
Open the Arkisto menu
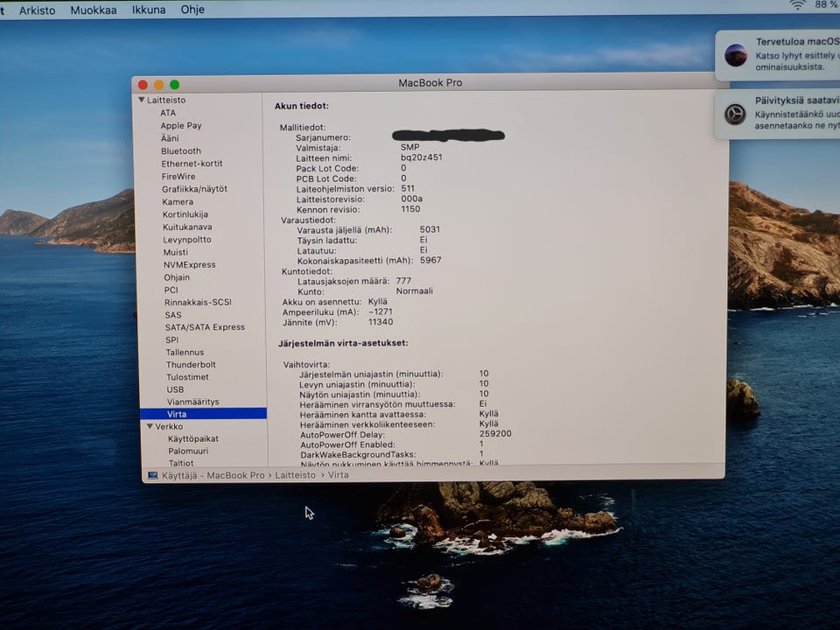[37, 10]
